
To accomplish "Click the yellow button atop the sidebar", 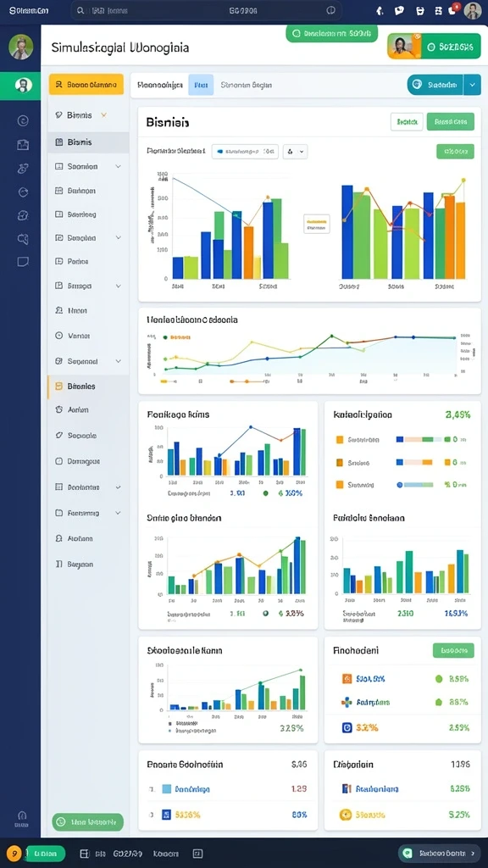I will pyautogui.click(x=86, y=85).
